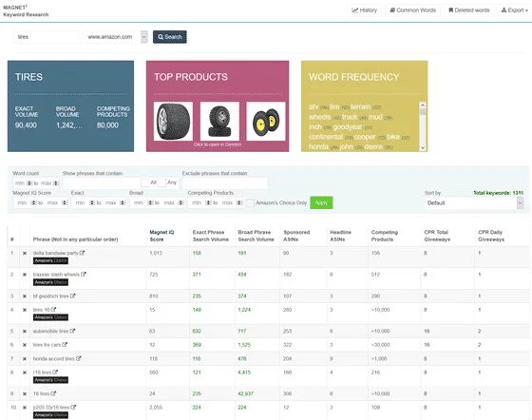Open external link icon beside 'r16 tires'
Viewport: 532px width, 420px height.
(x=55, y=372)
